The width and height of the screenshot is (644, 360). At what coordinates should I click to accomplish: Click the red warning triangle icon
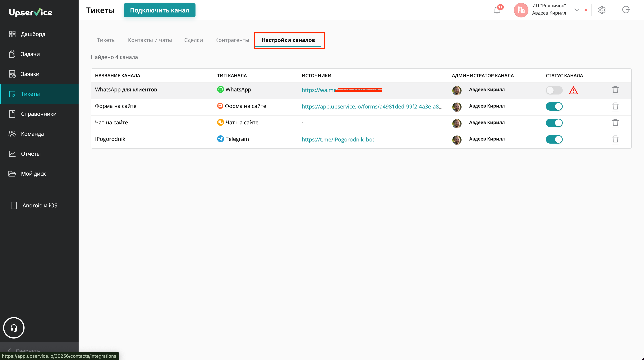click(x=573, y=90)
